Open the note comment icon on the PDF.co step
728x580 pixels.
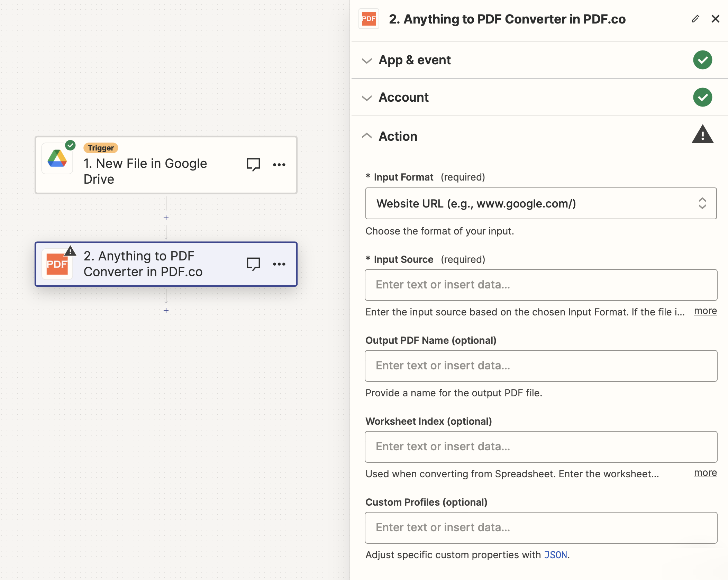tap(253, 264)
